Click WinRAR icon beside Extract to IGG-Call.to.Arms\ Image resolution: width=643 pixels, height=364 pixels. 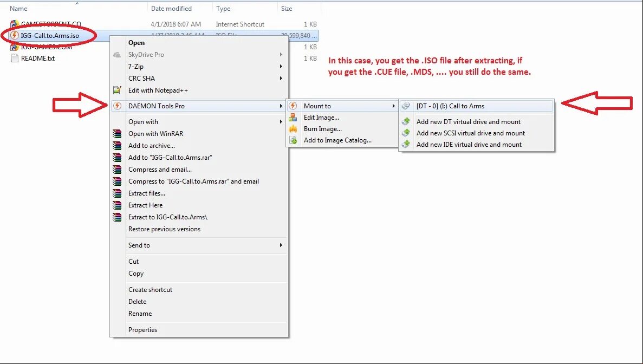pyautogui.click(x=117, y=217)
